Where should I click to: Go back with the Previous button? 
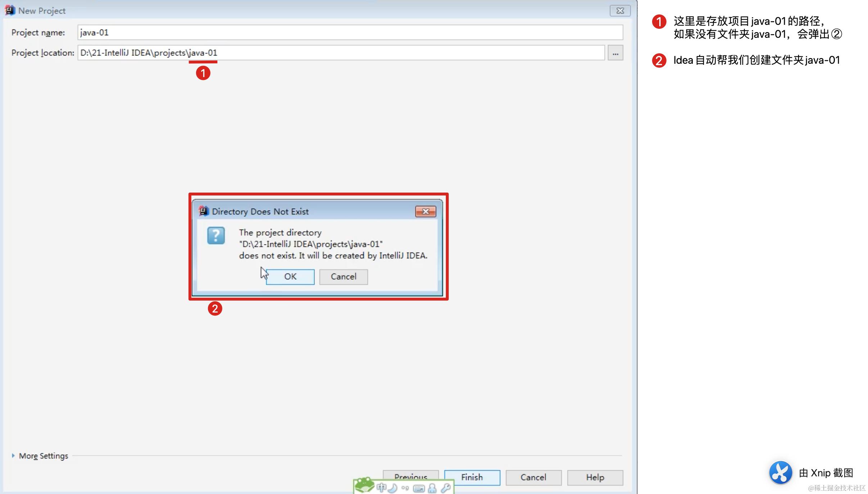pos(411,475)
